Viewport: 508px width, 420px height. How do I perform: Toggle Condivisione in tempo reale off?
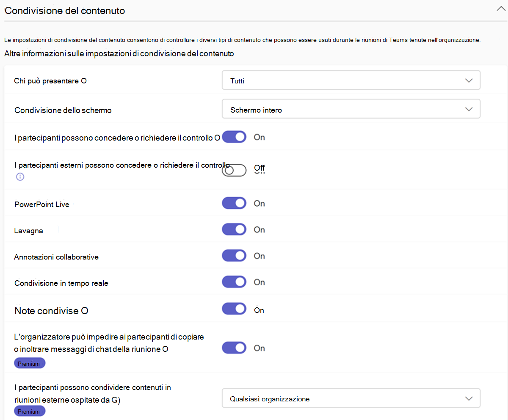point(234,282)
